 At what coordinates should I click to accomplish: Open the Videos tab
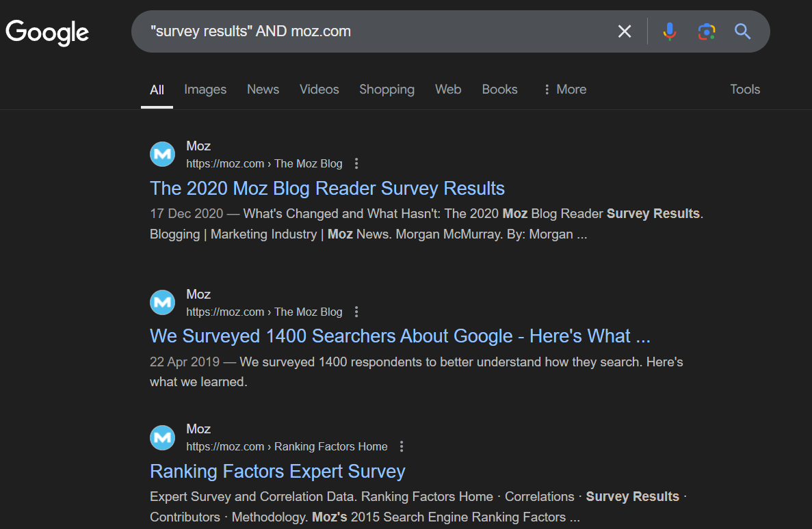tap(319, 89)
